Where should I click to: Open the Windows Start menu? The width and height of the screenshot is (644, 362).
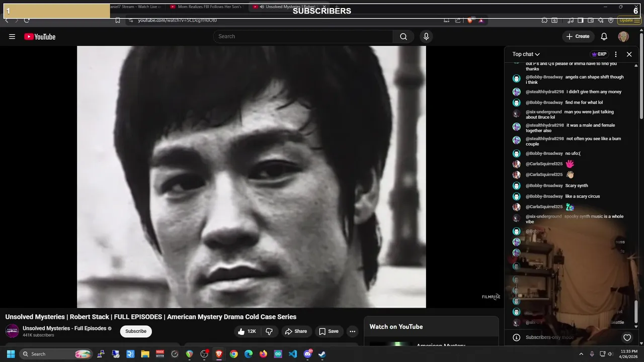click(11, 354)
